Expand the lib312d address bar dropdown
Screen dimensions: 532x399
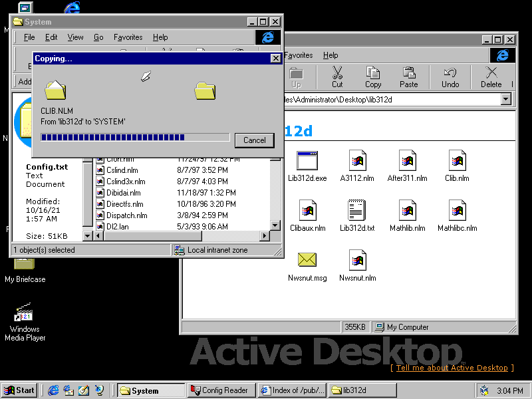tap(506, 99)
